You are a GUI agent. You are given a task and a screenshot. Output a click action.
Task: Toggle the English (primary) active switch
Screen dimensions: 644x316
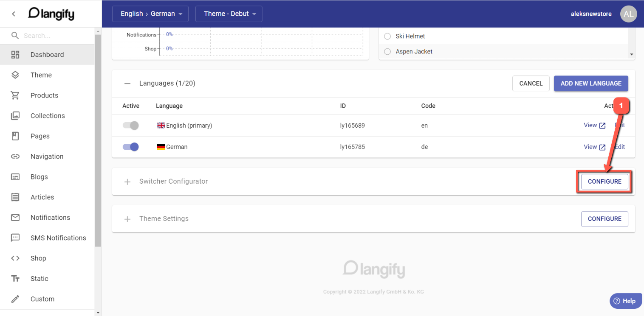(x=130, y=126)
